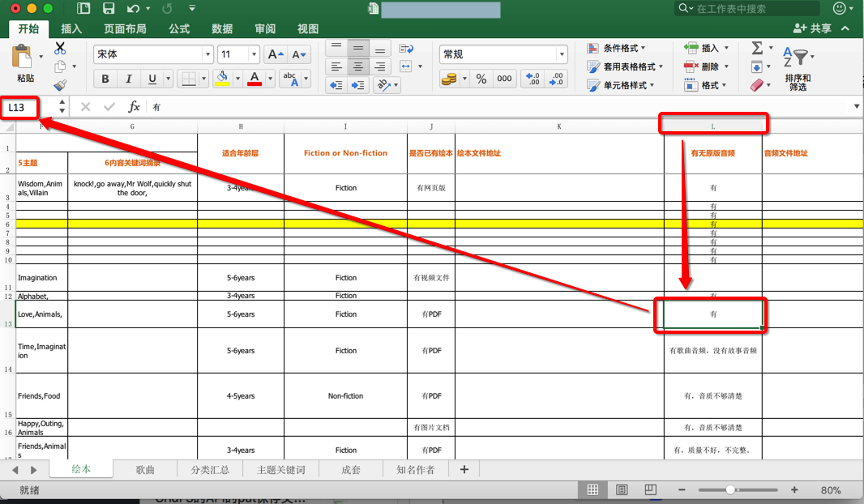Switch to 插入 ribbon tab
The image size is (864, 504).
[x=71, y=28]
